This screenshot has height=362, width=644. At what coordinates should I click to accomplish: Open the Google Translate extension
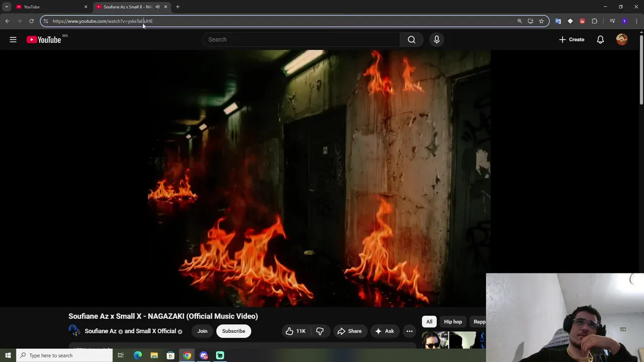[x=558, y=21]
